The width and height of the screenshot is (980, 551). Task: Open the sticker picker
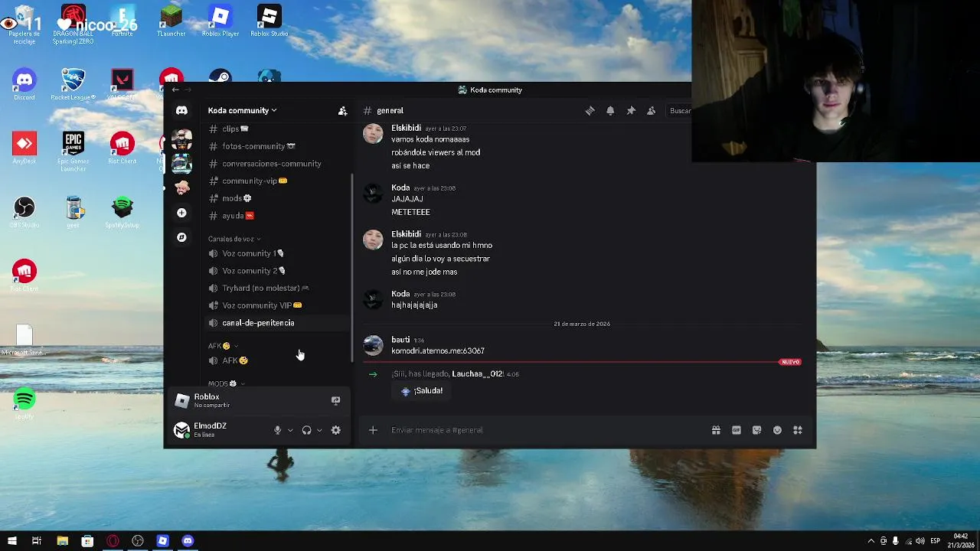756,430
